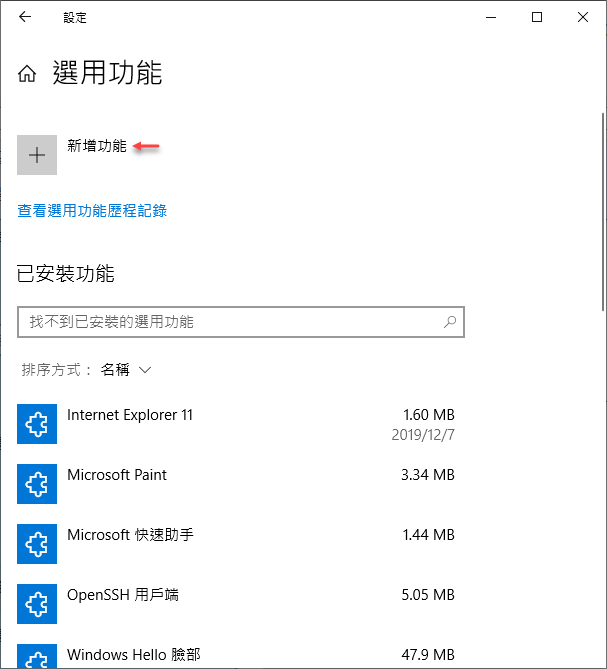Screen dimensions: 607x669
Task: Select the OpenSSH 用戶端 entry text
Action: click(123, 595)
